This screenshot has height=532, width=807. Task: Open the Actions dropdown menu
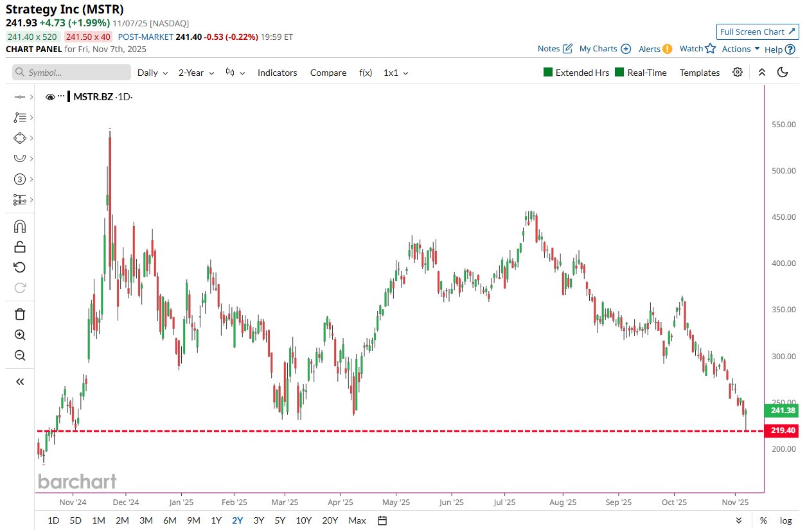point(740,49)
